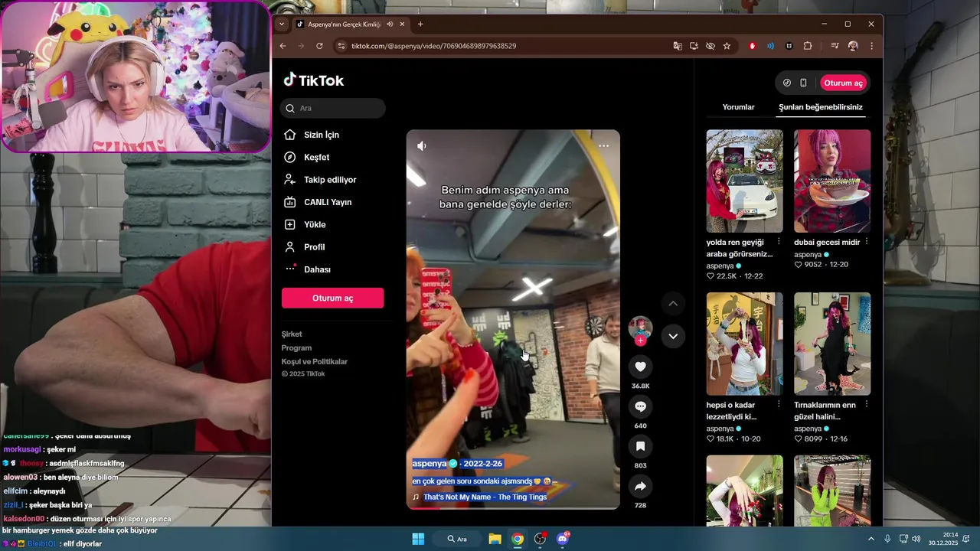Open options for yolda ren geyiği video
Viewport: 980px width, 551px height.
point(779,242)
